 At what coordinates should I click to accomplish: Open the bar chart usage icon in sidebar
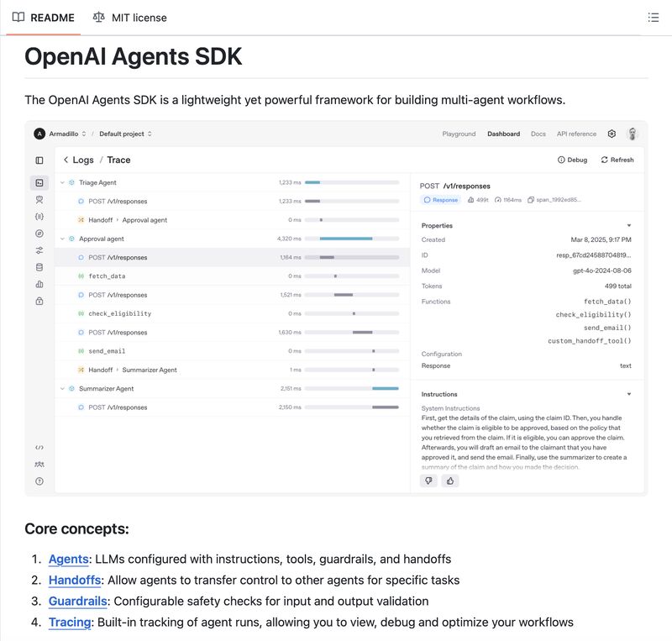pos(39,284)
